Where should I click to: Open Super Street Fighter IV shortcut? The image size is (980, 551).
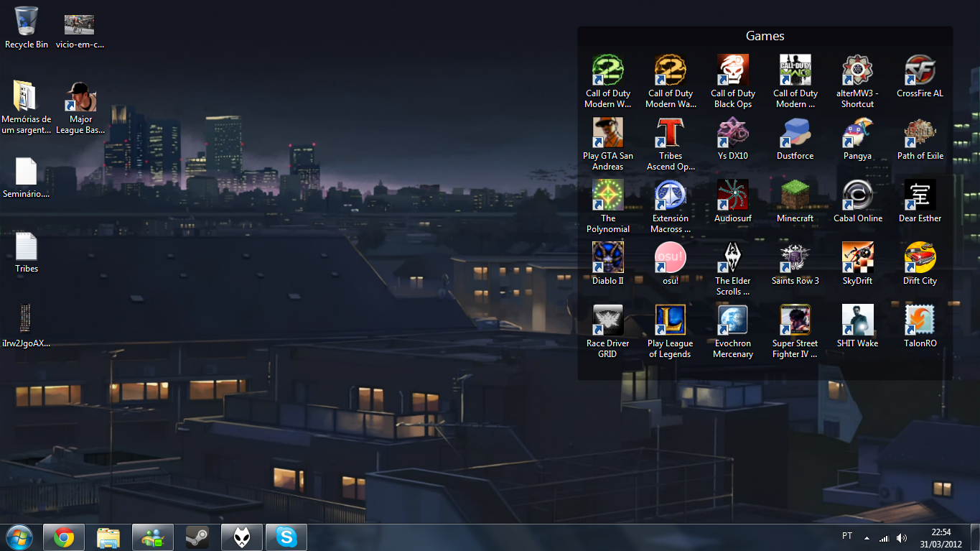[795, 320]
